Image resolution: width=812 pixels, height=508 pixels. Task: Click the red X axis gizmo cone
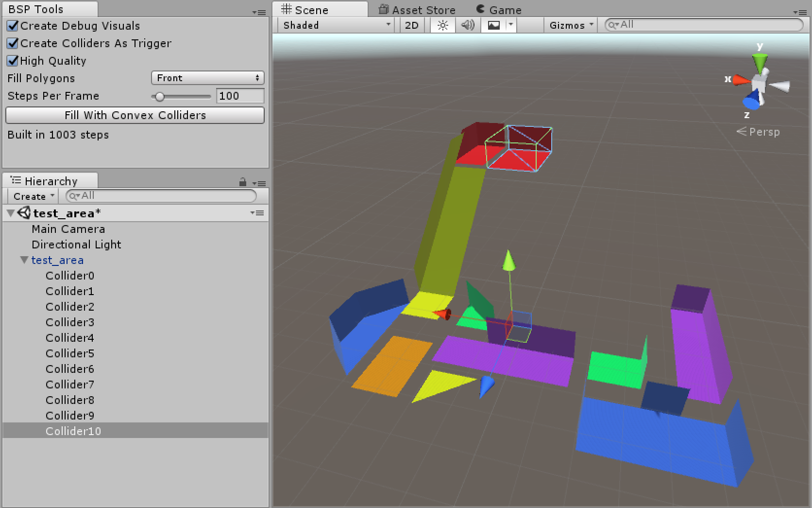741,79
